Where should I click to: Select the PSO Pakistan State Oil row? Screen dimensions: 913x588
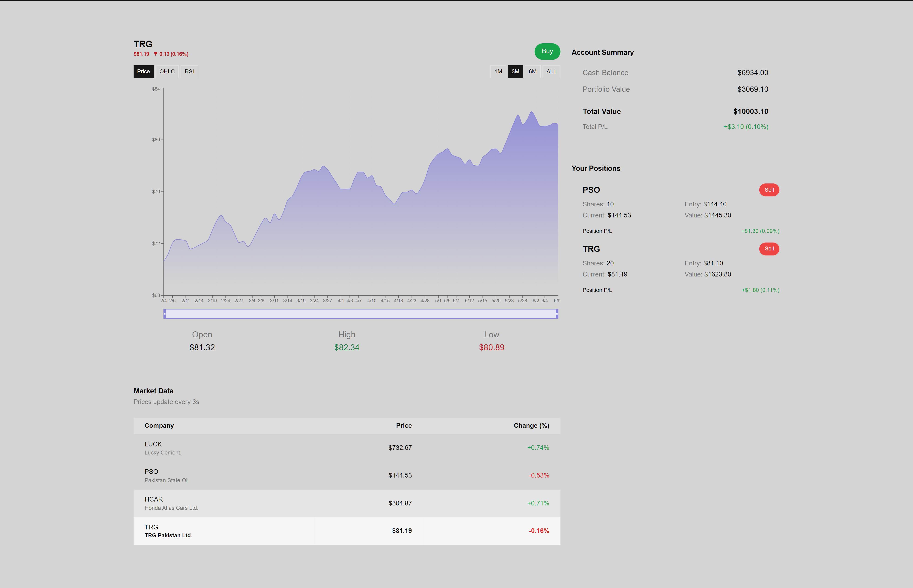tap(347, 476)
